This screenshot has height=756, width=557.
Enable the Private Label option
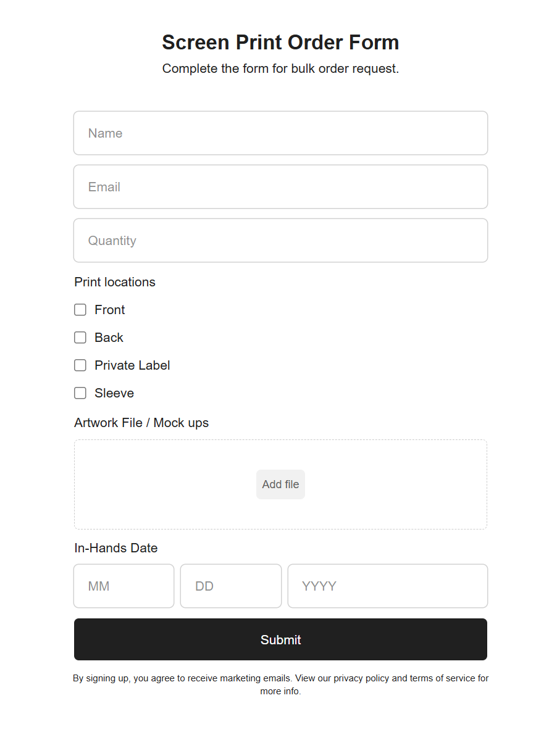[x=80, y=365]
